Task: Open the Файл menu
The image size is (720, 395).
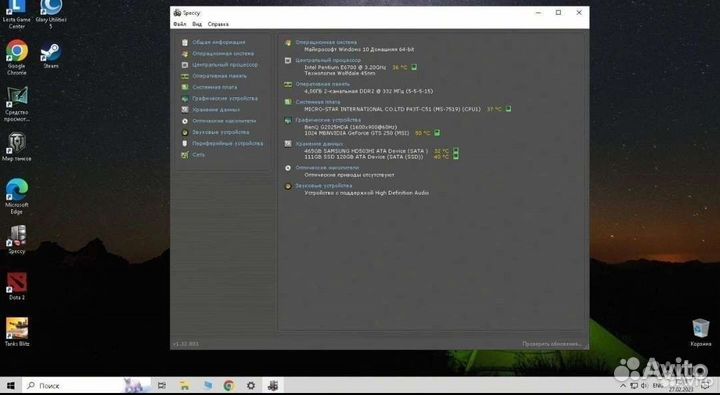Action: coord(180,24)
